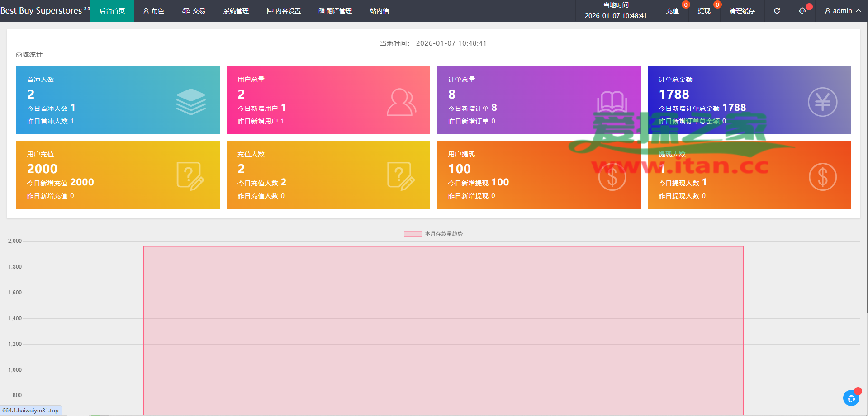This screenshot has height=416, width=868.
Task: Toggle the 本月存款量趋势 chart legend
Action: point(433,234)
